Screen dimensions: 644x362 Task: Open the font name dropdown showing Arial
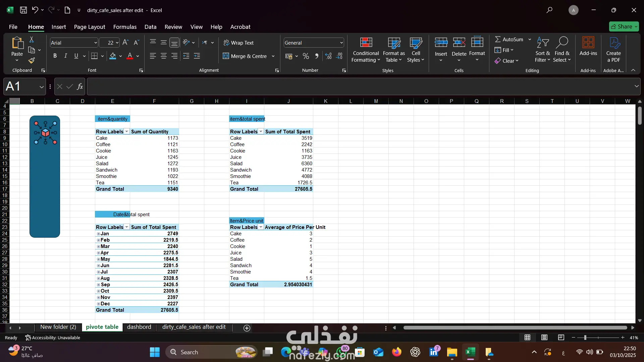point(95,43)
